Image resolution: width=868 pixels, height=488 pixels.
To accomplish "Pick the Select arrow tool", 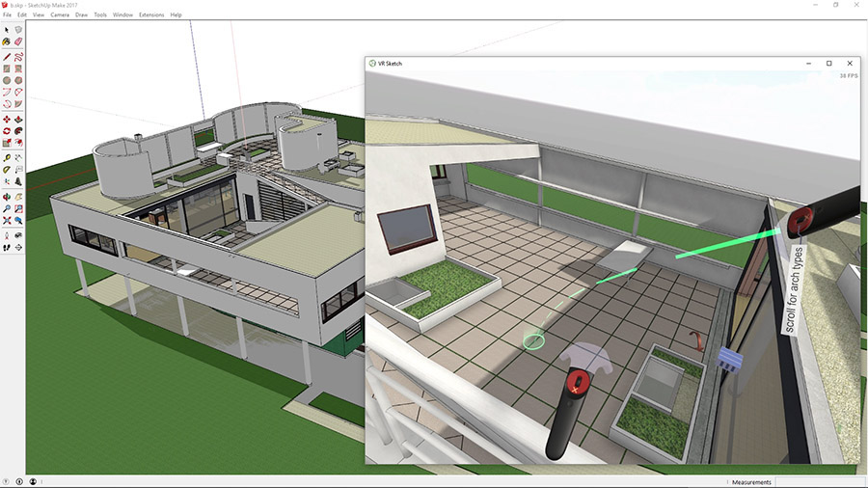I will (x=7, y=30).
